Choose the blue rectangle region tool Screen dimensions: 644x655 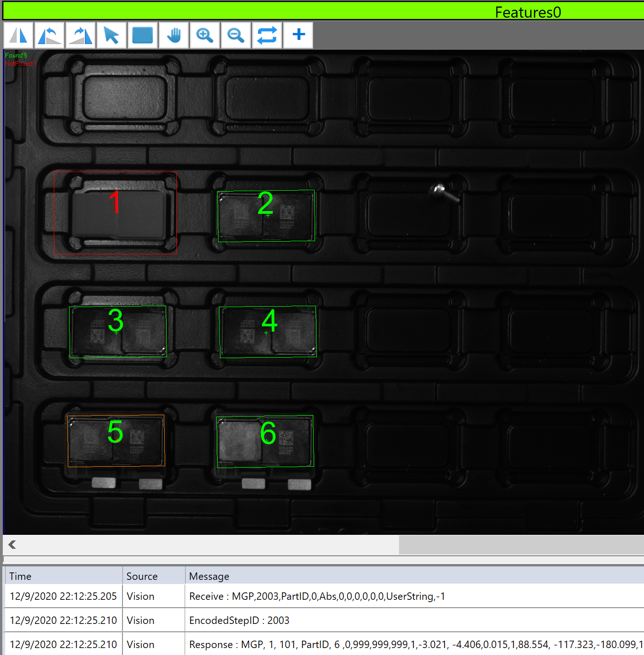coord(142,35)
